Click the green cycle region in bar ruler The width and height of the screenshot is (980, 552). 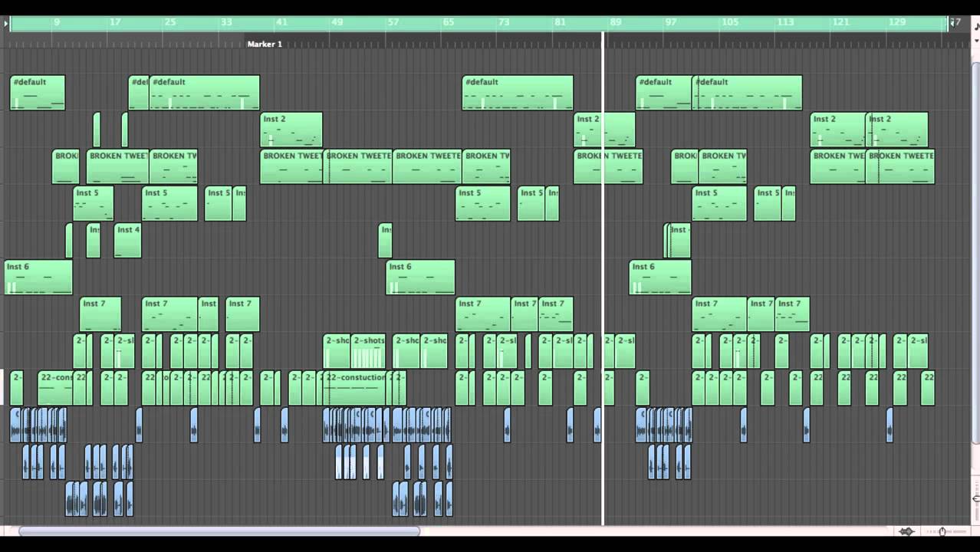[x=479, y=24]
